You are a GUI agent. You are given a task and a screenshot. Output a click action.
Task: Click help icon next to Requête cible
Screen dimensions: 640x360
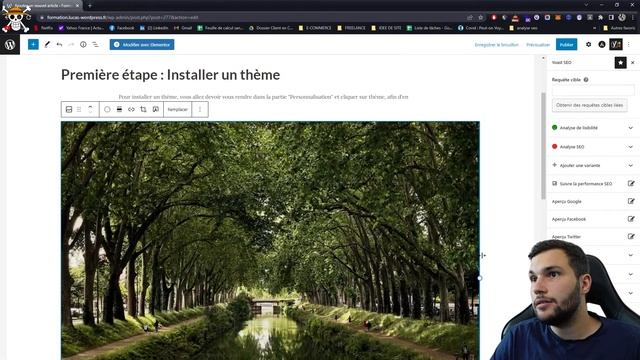[x=586, y=80]
